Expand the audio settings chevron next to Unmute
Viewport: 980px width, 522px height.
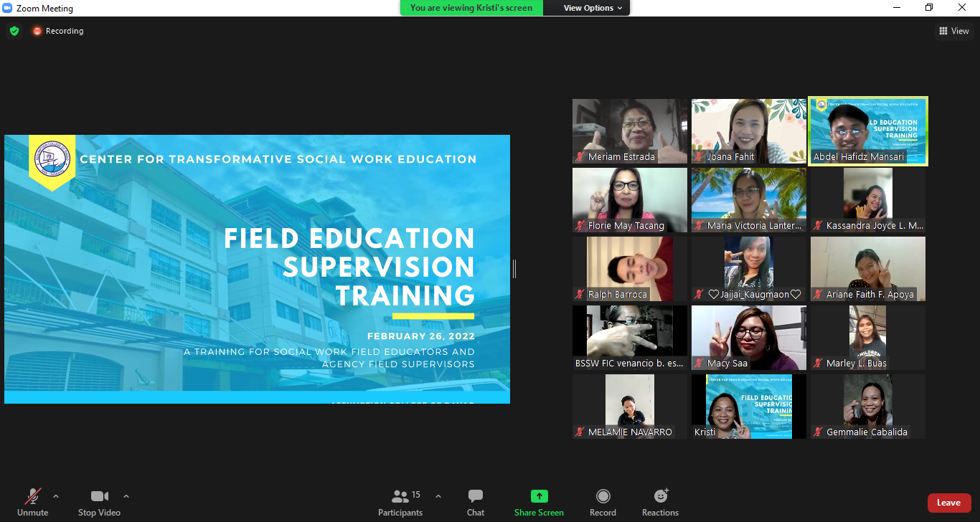(57, 495)
